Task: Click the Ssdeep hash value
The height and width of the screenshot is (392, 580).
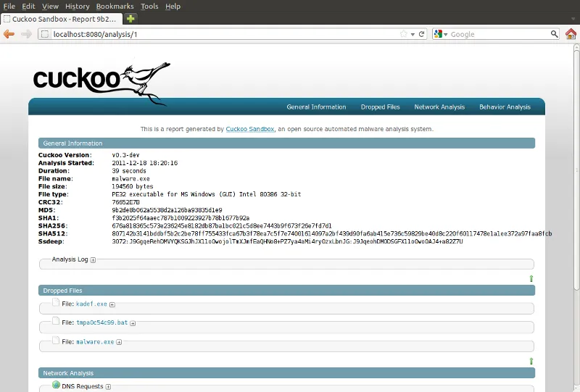Action: click(287, 241)
